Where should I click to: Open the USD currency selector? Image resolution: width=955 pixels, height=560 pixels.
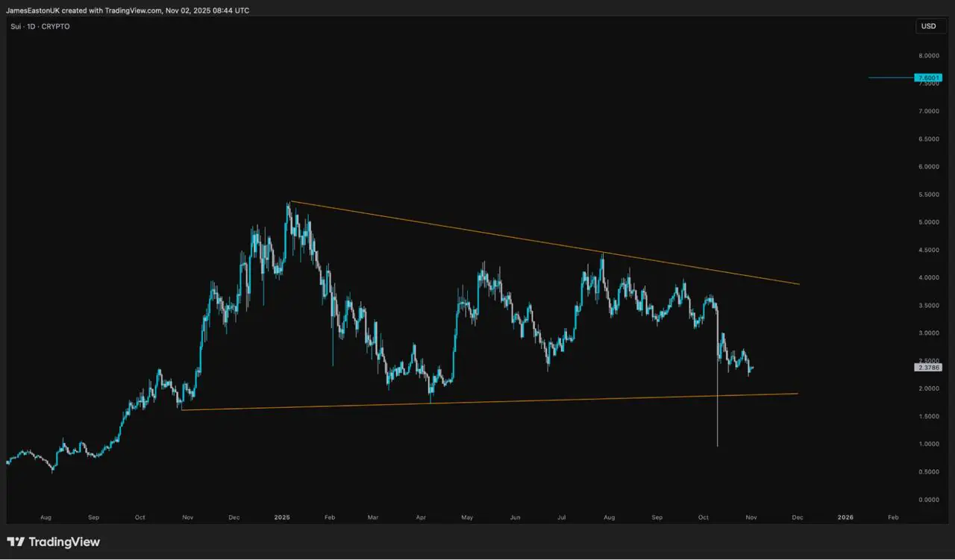click(x=928, y=26)
